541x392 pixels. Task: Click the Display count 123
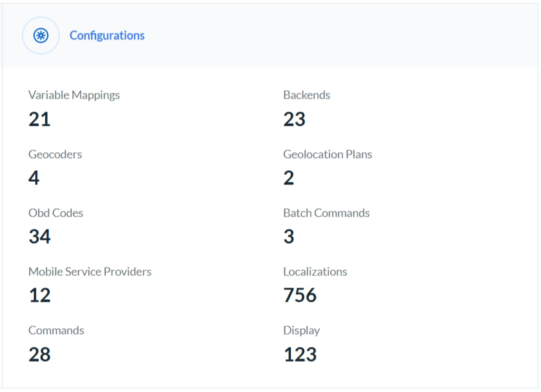(300, 354)
